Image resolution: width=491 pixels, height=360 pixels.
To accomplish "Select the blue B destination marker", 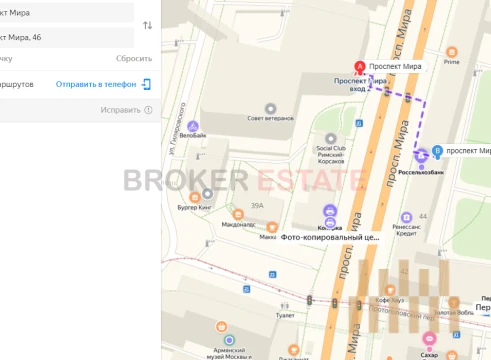I will pyautogui.click(x=437, y=152).
